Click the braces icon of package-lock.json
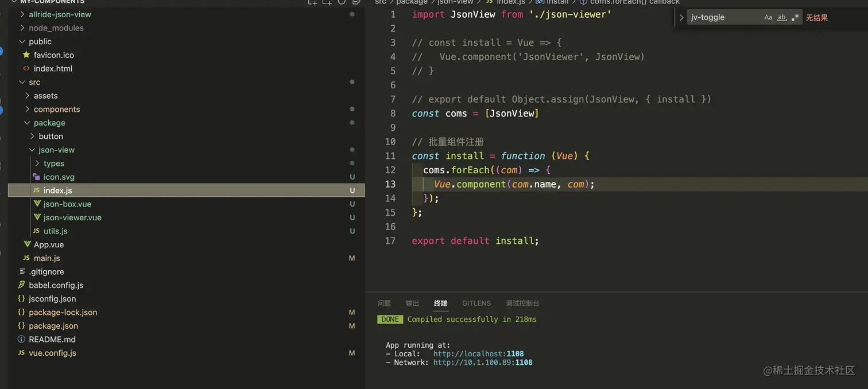 coord(21,312)
